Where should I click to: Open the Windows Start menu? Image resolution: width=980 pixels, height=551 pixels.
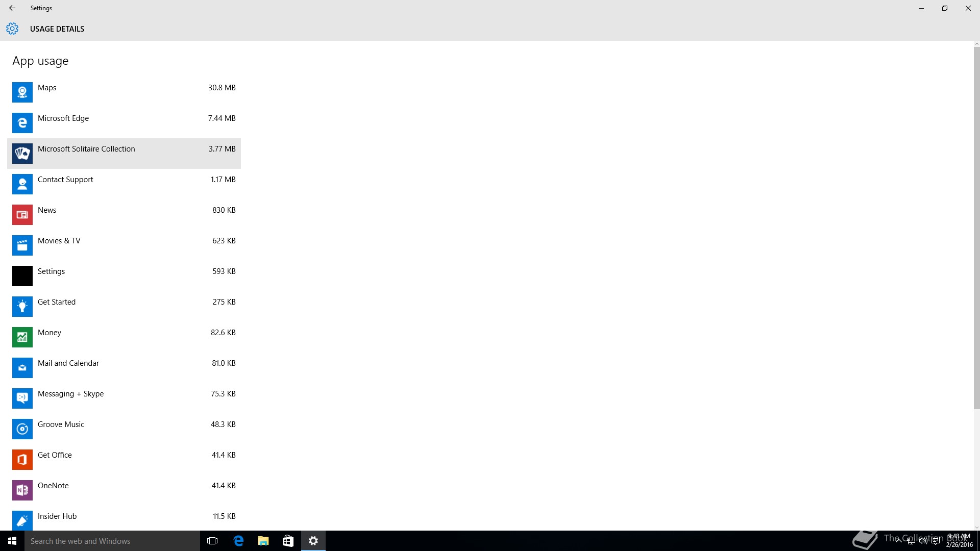12,541
